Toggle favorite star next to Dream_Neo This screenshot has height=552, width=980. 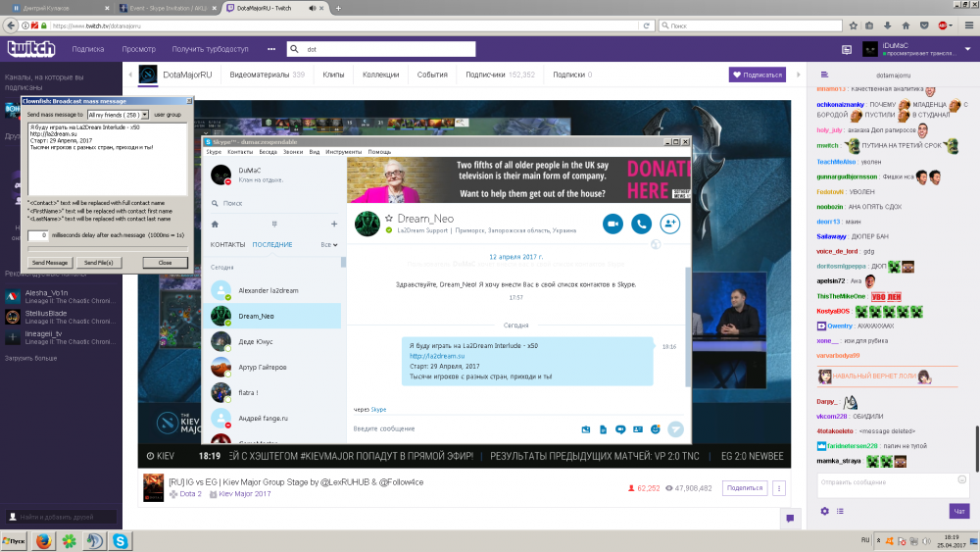coord(389,218)
